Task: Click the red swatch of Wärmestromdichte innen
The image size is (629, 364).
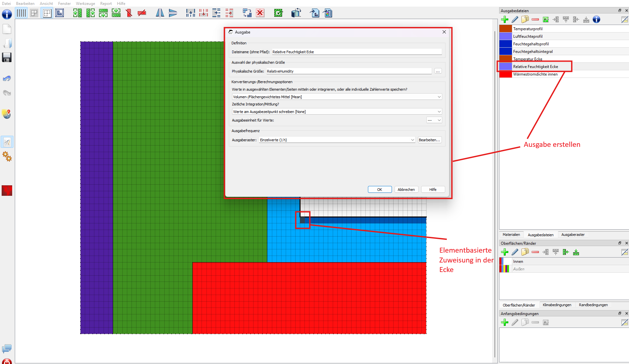Action: click(506, 74)
